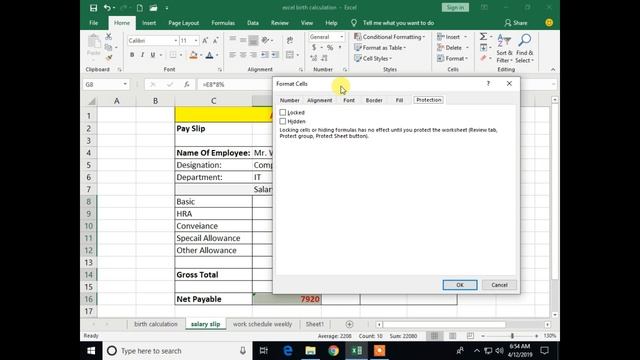This screenshot has width=640, height=360.
Task: Open the Review ribbon tab
Action: coord(280,23)
